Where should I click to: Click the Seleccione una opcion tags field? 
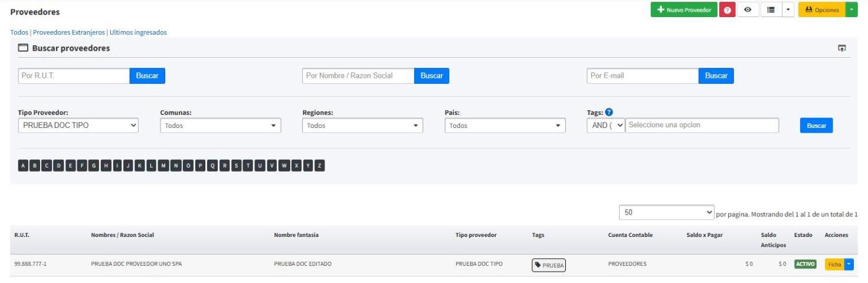pyautogui.click(x=702, y=125)
